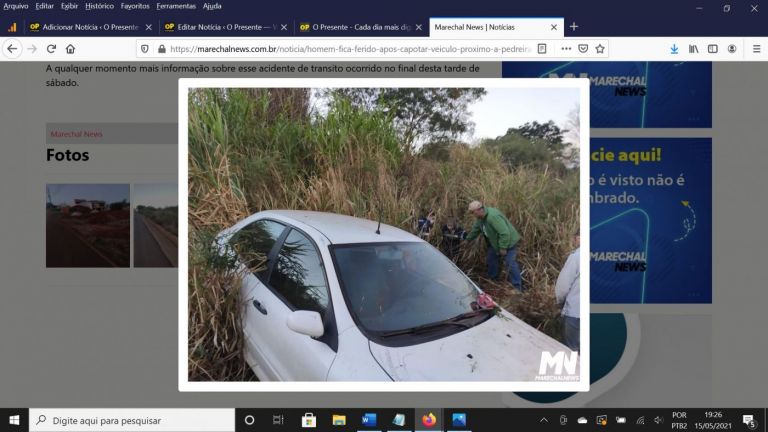Viewport: 768px width, 432px height.
Task: Open first Fotos thumbnail of red dirt road
Action: [88, 226]
